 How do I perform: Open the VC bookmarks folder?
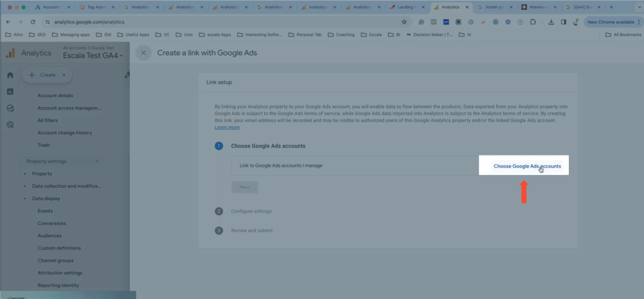(162, 35)
